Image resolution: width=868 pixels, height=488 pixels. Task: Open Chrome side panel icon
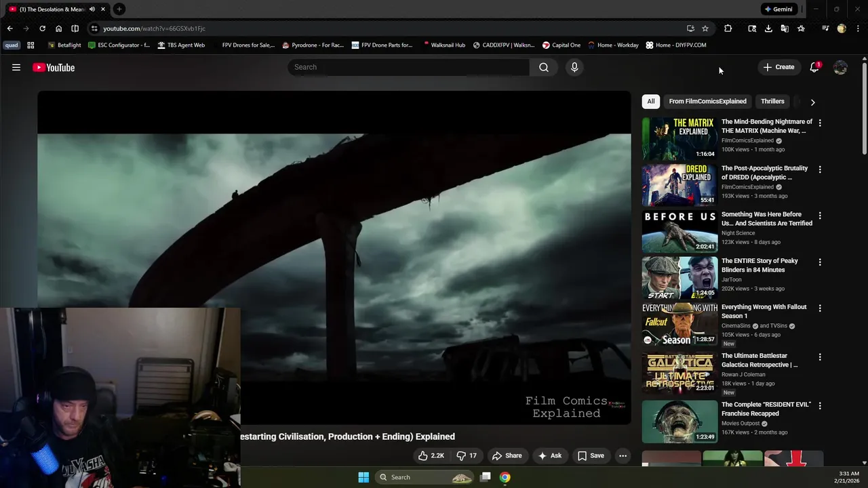pyautogui.click(x=75, y=28)
